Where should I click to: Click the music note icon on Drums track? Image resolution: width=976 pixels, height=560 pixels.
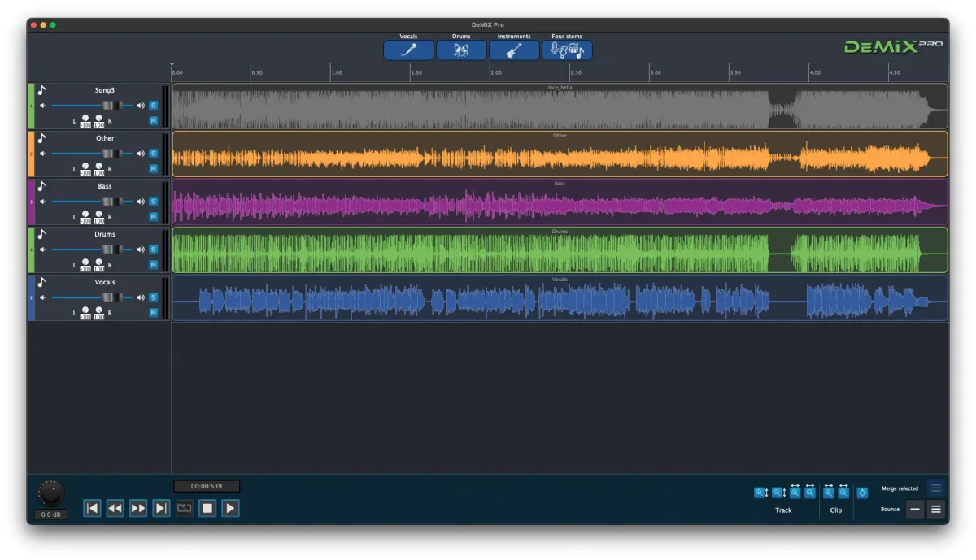[41, 234]
